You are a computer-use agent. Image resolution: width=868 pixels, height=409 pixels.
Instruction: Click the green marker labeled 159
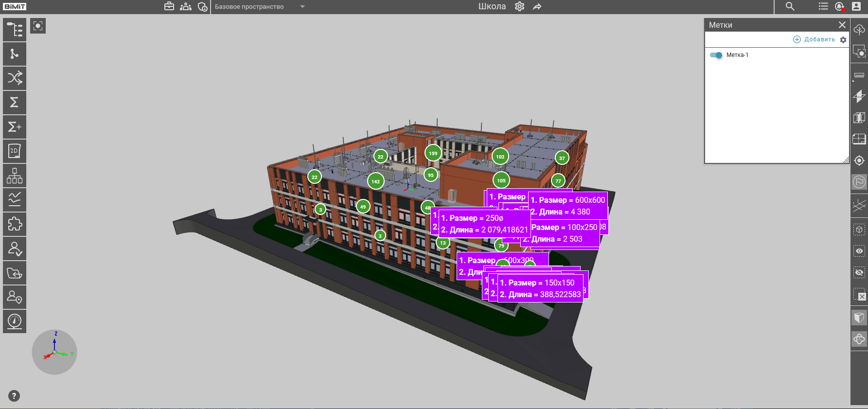pos(433,153)
